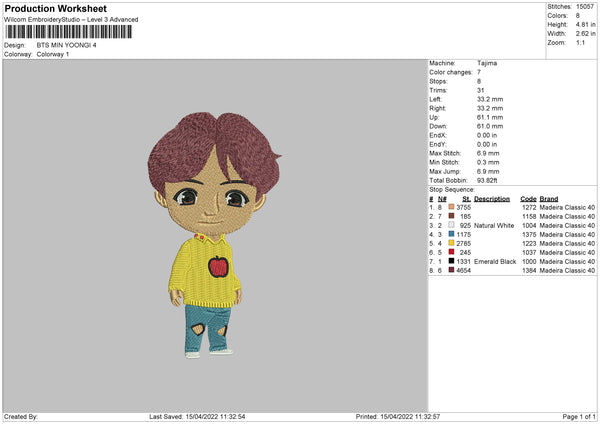The height and width of the screenshot is (424, 600).
Task: Click the Down value '61.0 mm'
Action: [x=490, y=126]
